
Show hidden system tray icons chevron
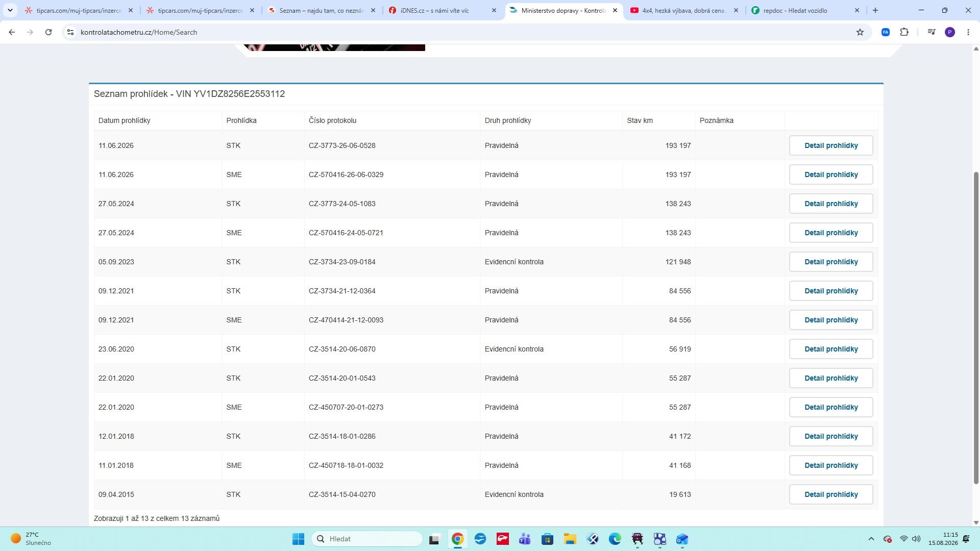tap(871, 539)
